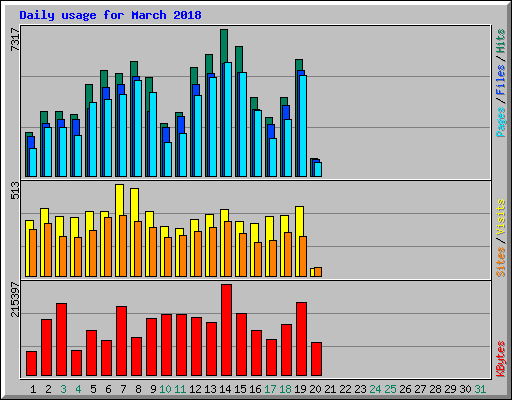512x400 pixels.
Task: Click the "Daily usage for March 2018" title
Action: [110, 16]
